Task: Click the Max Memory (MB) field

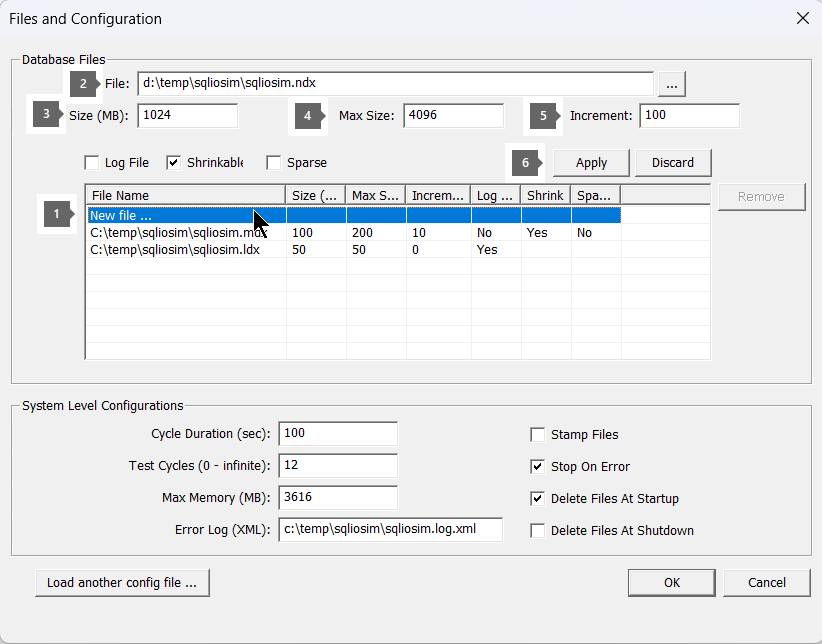Action: [338, 498]
